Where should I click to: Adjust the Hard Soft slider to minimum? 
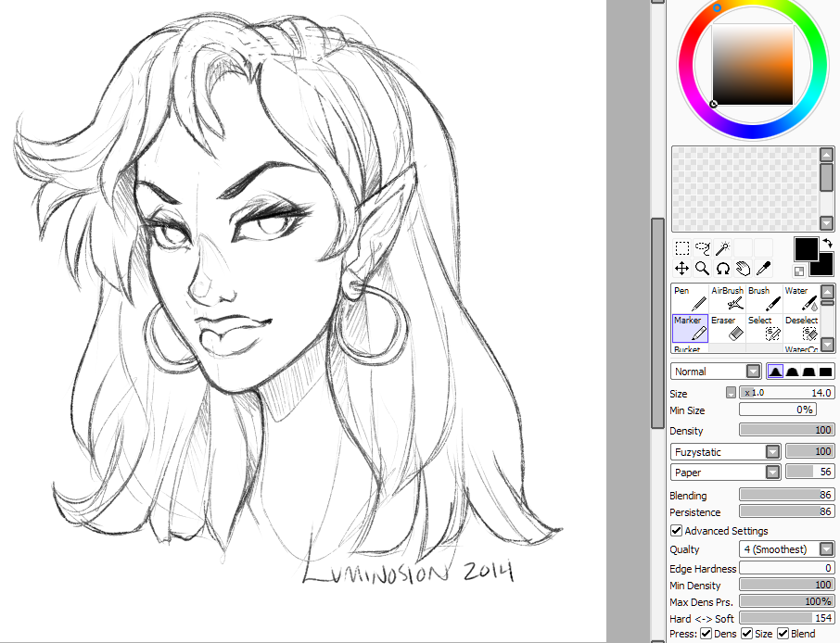point(742,618)
